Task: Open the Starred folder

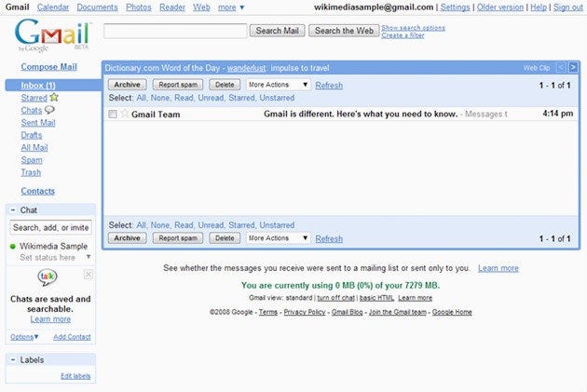Action: (34, 98)
